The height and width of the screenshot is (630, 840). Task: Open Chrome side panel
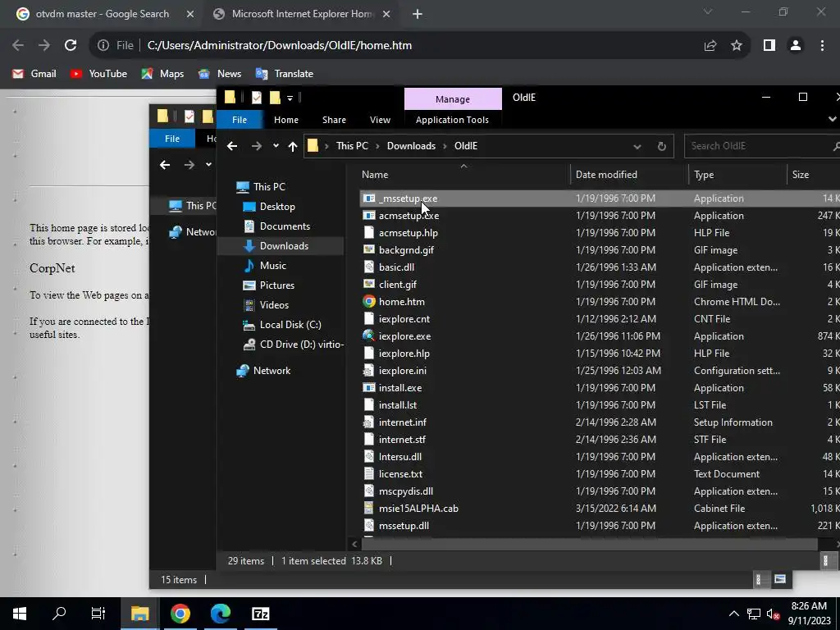pos(769,46)
